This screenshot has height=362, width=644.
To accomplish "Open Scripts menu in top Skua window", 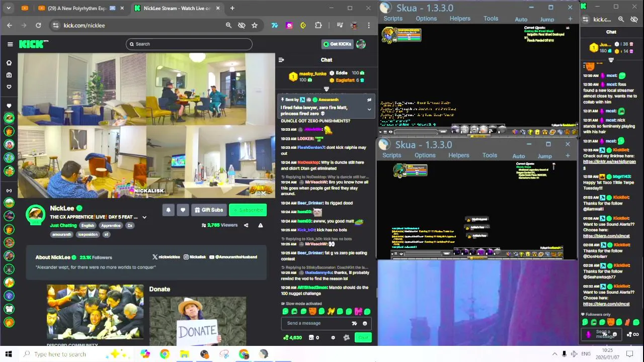I will (393, 19).
